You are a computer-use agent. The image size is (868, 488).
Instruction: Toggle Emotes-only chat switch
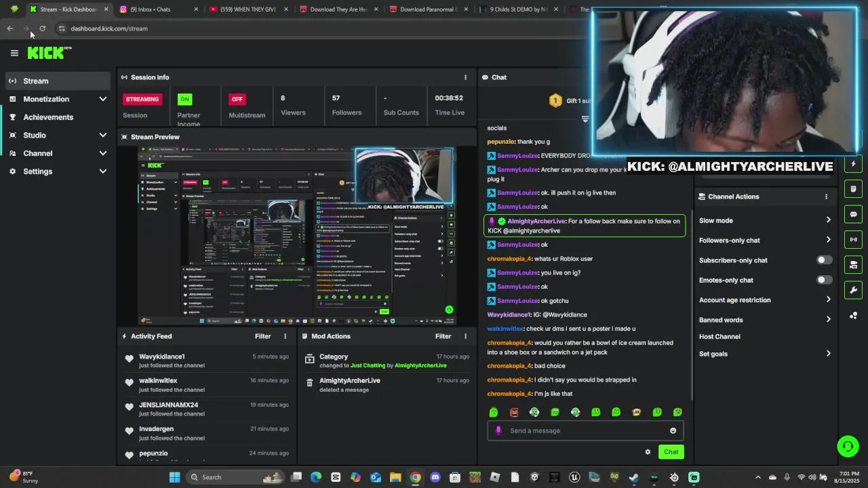[x=824, y=280]
